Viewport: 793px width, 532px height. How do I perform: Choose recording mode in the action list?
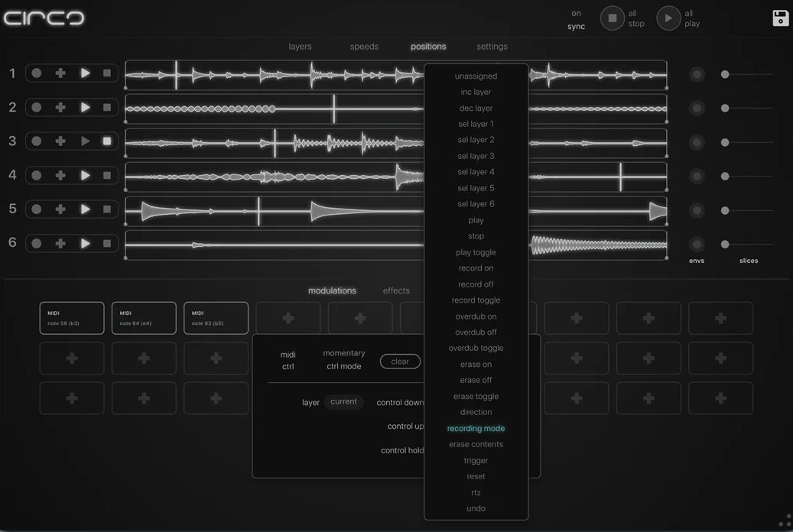pyautogui.click(x=476, y=428)
